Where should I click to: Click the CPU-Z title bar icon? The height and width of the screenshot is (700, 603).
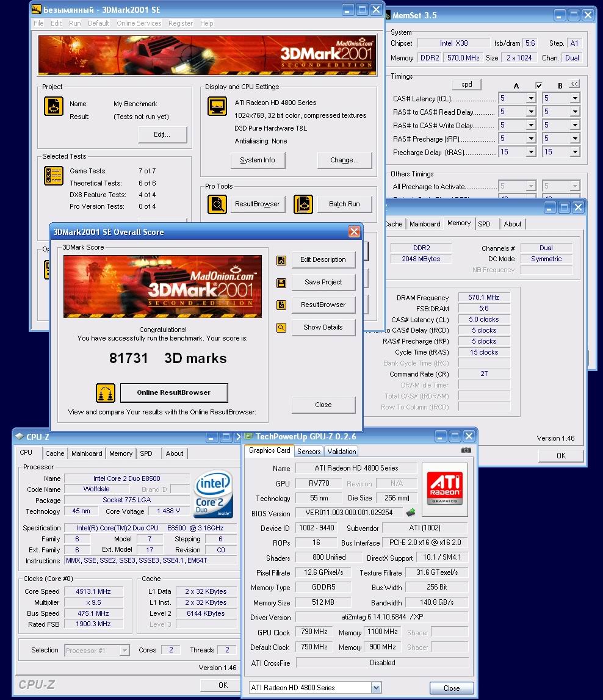pyautogui.click(x=19, y=436)
